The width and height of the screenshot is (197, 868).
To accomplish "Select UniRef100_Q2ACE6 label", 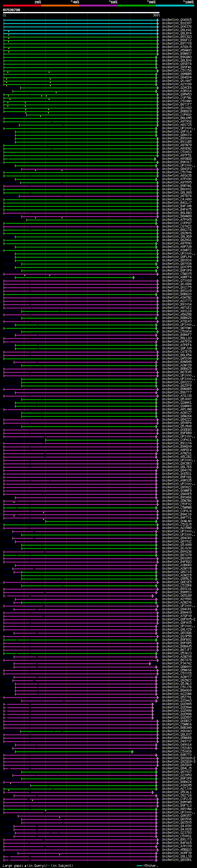I will click(176, 88).
